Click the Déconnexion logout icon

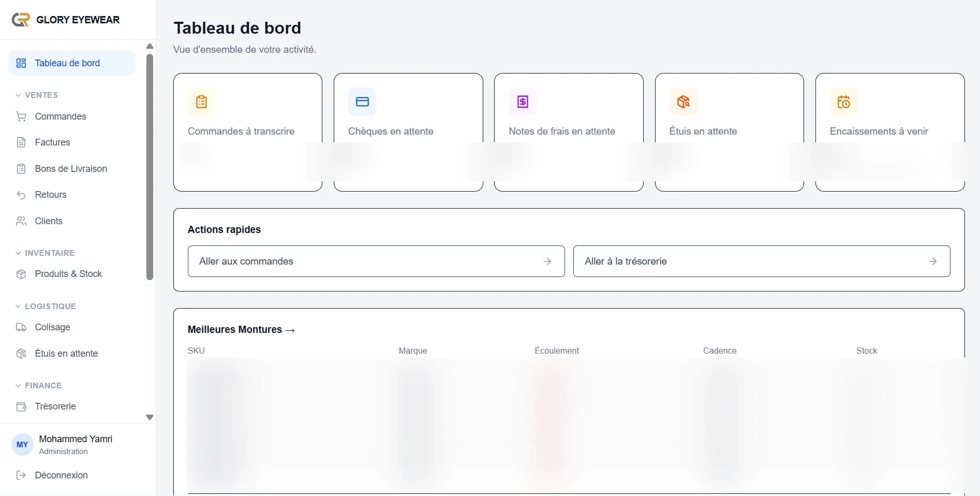[x=21, y=475]
